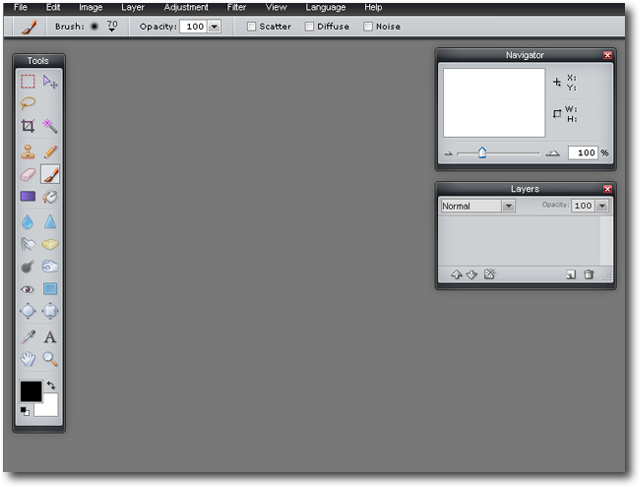Click zoom out icon in Navigator
640x487 pixels.
[449, 154]
